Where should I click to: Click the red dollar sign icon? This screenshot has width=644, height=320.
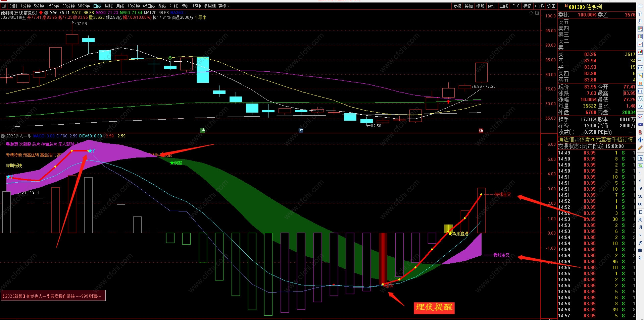640,132
